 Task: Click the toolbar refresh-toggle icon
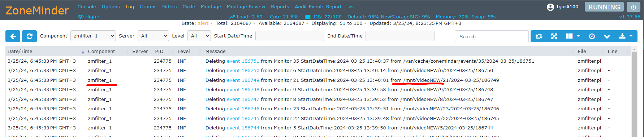tap(539, 36)
